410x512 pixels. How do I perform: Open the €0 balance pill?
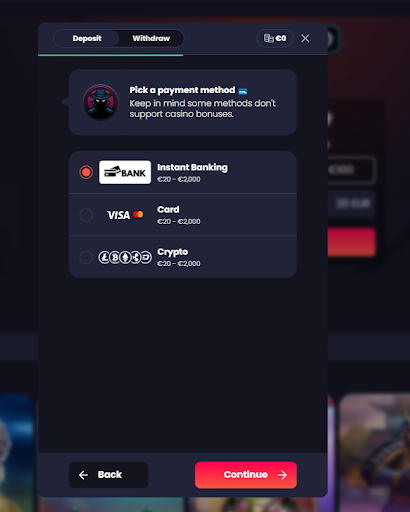275,38
